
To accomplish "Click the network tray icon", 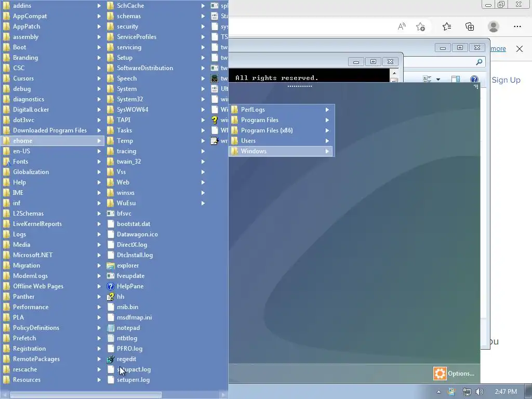I will [467, 392].
